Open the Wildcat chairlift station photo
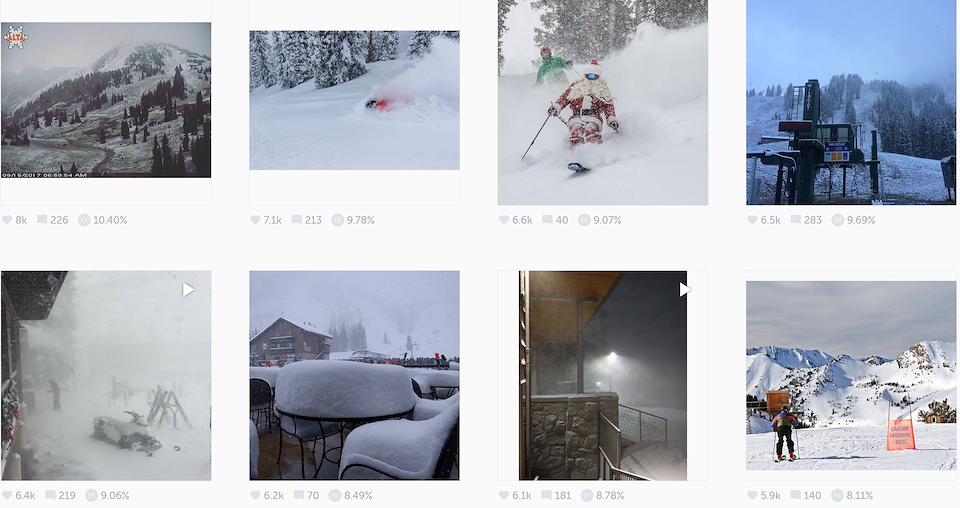Viewport: 960px width, 508px height. point(851,102)
